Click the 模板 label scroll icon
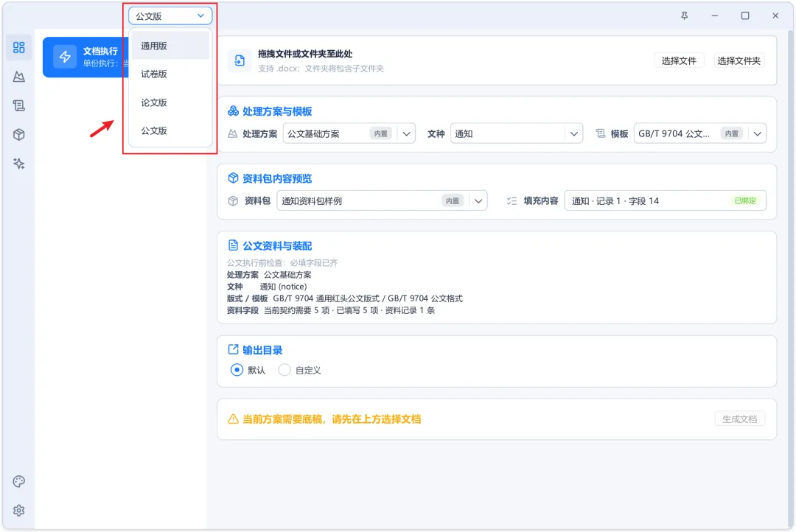The image size is (796, 532). 601,133
